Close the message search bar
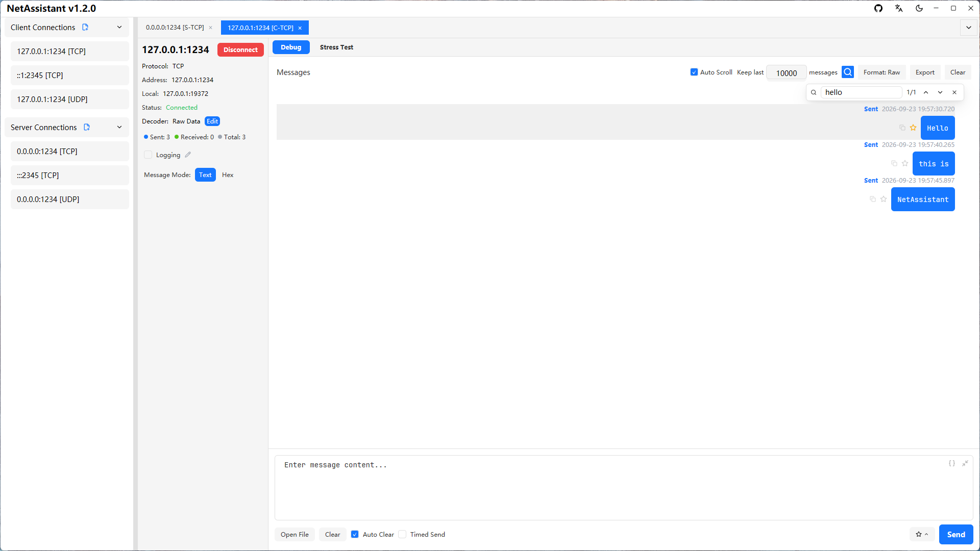 click(954, 92)
